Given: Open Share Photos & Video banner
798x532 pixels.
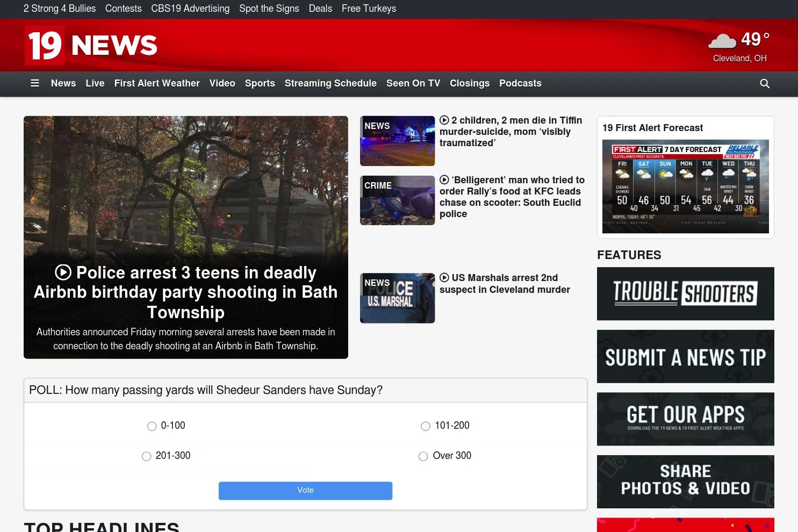Looking at the screenshot, I should point(686,482).
